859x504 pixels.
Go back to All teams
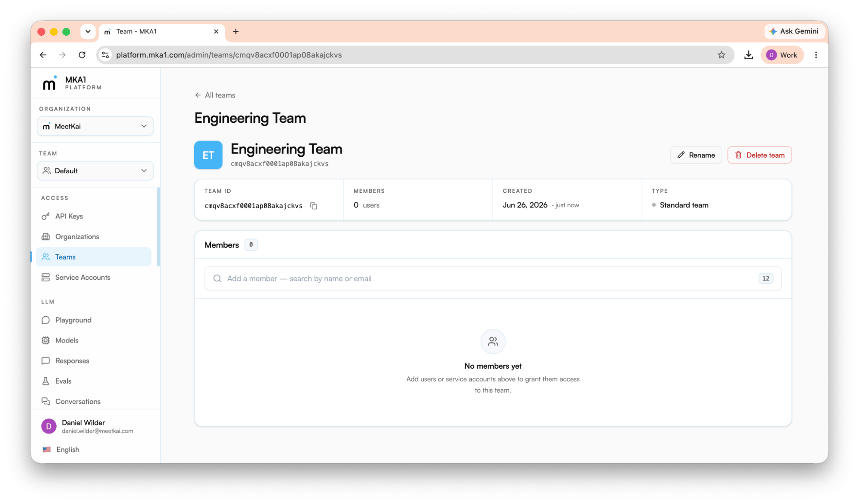(x=215, y=95)
